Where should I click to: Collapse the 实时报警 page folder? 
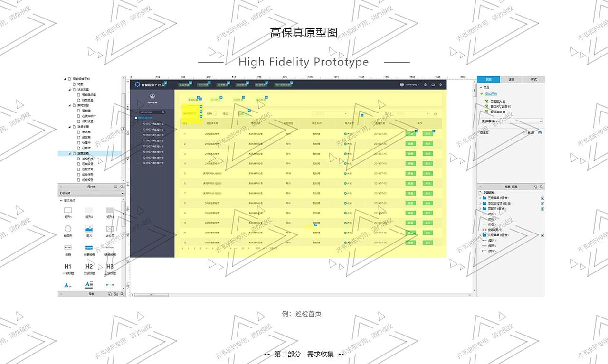point(69,105)
